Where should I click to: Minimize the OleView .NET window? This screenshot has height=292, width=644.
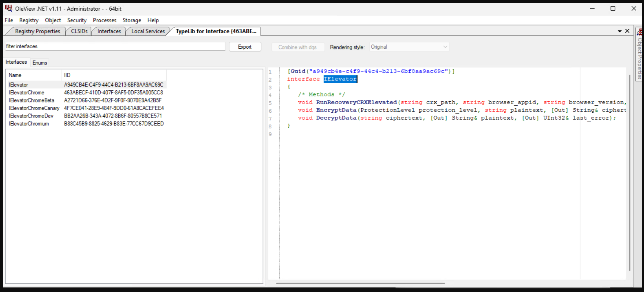(x=592, y=8)
